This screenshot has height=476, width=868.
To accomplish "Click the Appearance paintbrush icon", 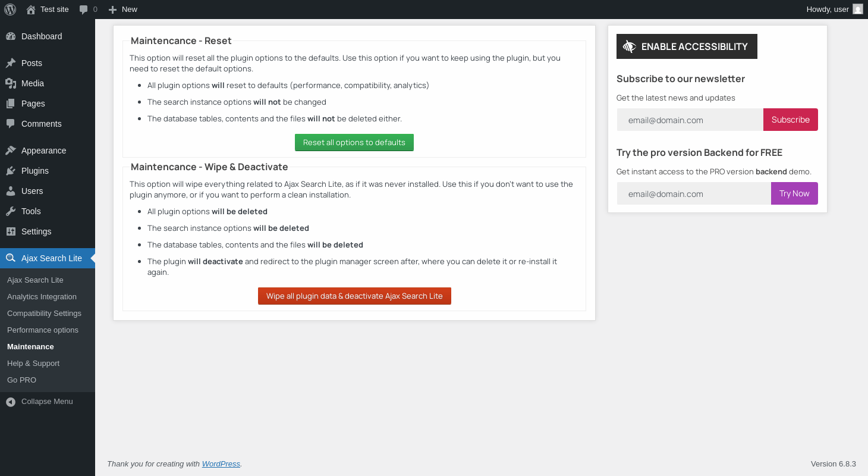I will (11, 151).
